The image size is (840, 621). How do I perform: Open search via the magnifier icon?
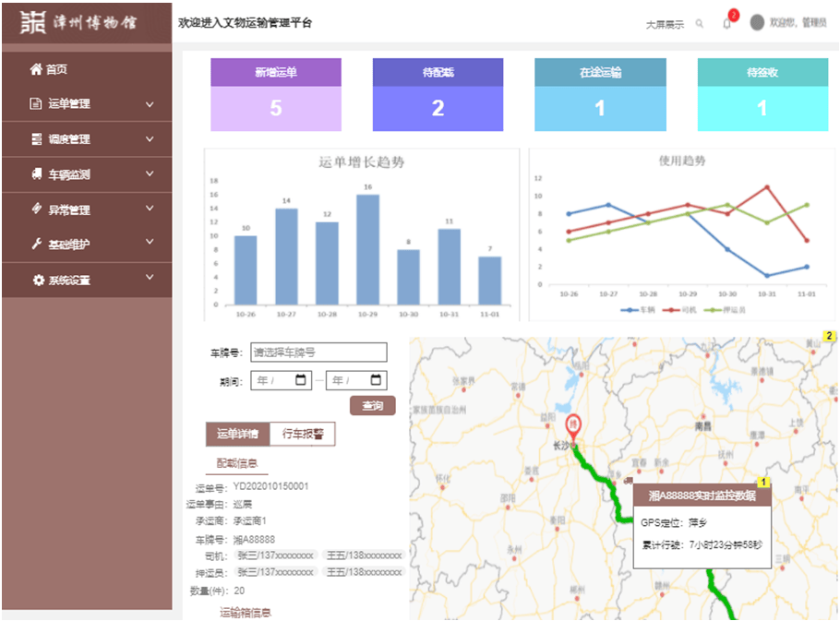[700, 24]
